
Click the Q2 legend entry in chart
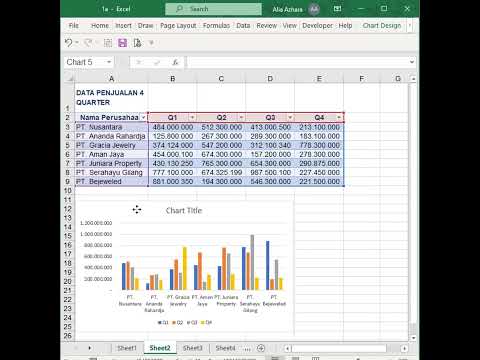point(178,322)
